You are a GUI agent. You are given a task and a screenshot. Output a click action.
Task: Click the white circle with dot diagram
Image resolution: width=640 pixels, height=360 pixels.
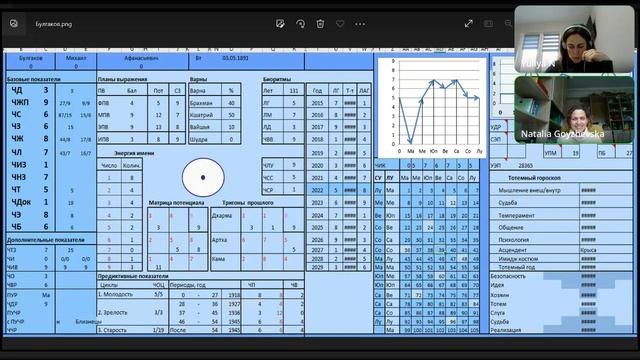203,178
